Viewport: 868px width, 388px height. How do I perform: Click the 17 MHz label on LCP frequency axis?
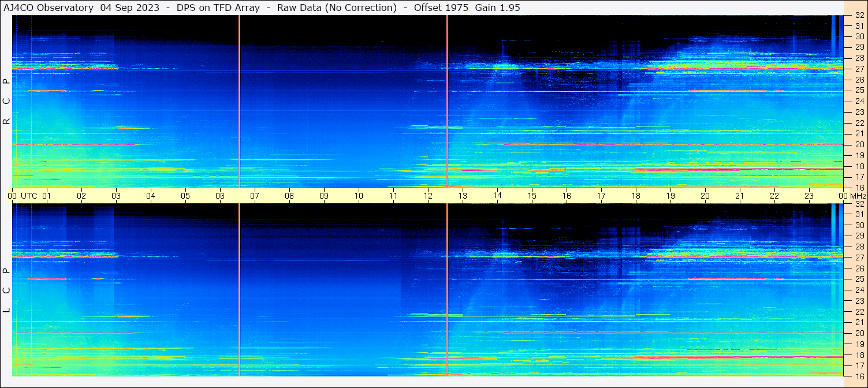(859, 365)
